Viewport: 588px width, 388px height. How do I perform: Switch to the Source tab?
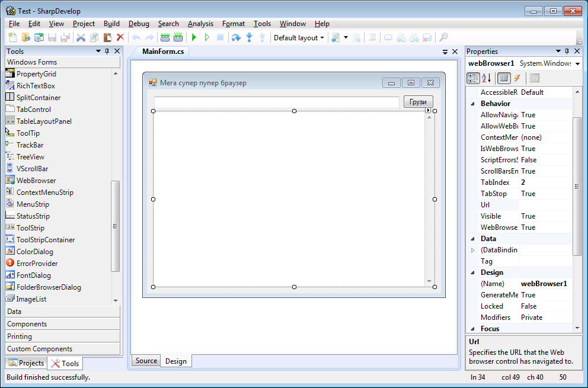[146, 361]
